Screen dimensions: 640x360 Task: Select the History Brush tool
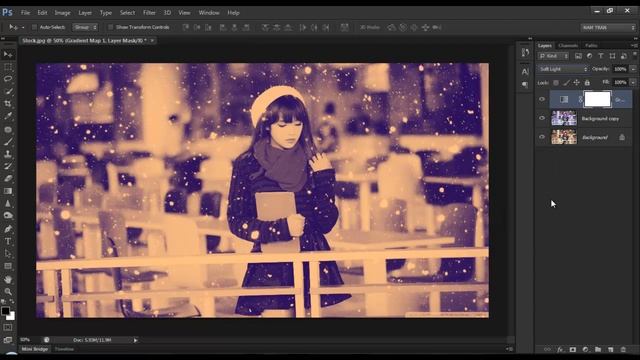click(8, 166)
